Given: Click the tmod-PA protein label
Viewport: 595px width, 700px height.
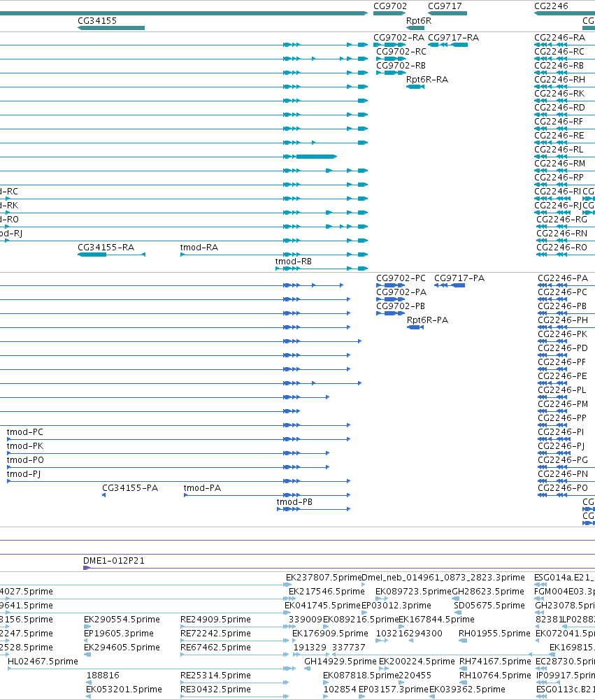Looking at the screenshot, I should (202, 488).
